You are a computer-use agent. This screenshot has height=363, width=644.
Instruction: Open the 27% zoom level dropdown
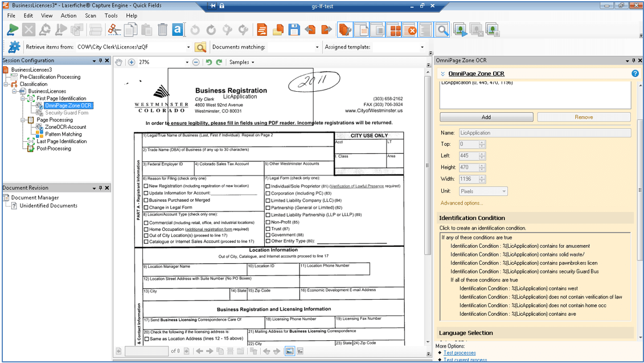point(187,63)
